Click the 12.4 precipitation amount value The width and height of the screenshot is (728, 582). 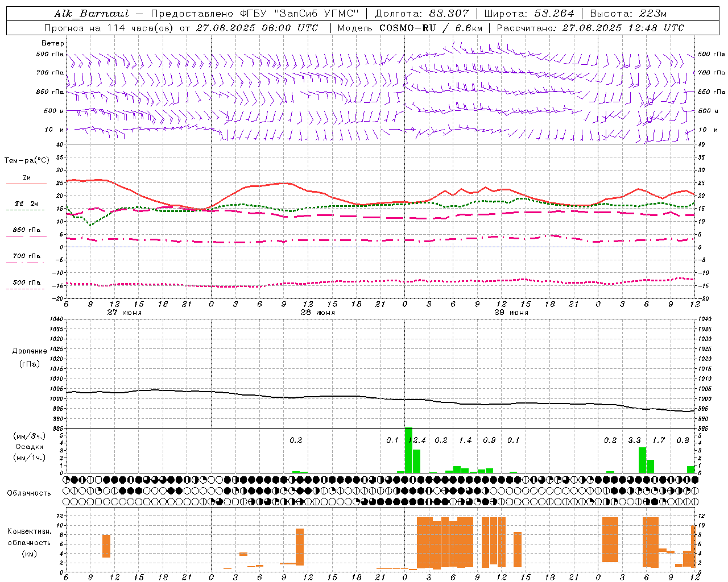[x=417, y=440]
